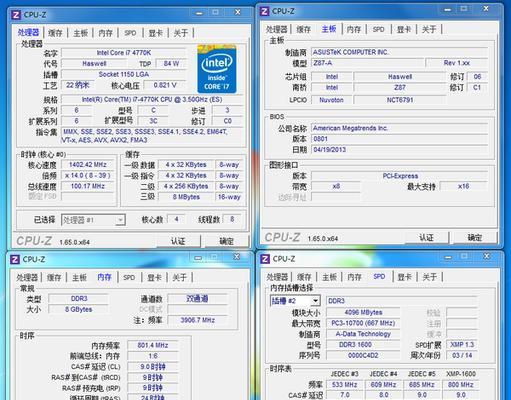Viewport: 511px width, 400px height.
Task: Click core speed value '1402.42 MHz'
Action: (88, 165)
